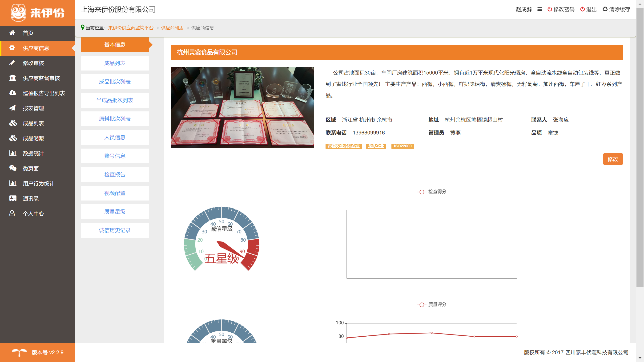Switch to the 质量星级 tab
644x362 pixels.
click(115, 212)
